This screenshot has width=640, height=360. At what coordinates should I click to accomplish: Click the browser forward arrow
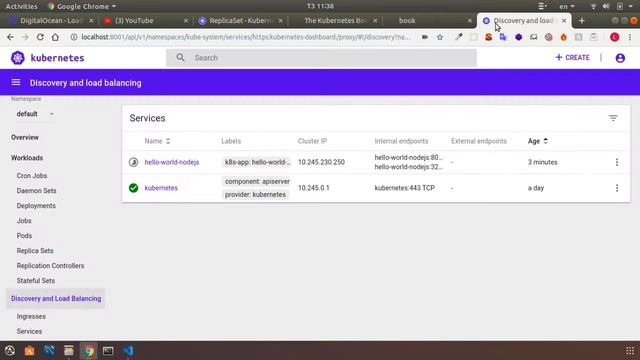coord(25,37)
